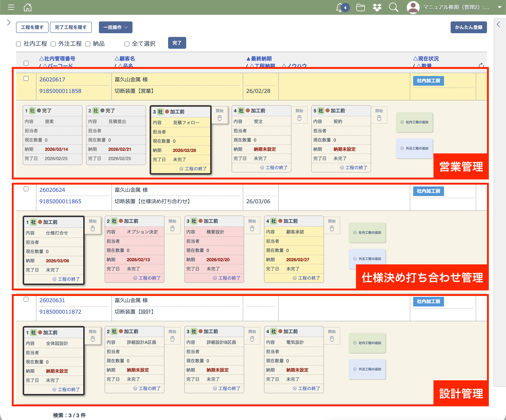Sort by 顧客名 column header
This screenshot has width=506, height=420.
click(125, 59)
